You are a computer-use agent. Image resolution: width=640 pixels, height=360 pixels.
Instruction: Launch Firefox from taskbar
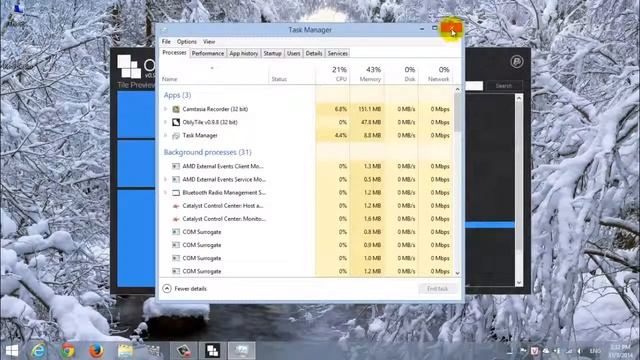click(x=96, y=351)
